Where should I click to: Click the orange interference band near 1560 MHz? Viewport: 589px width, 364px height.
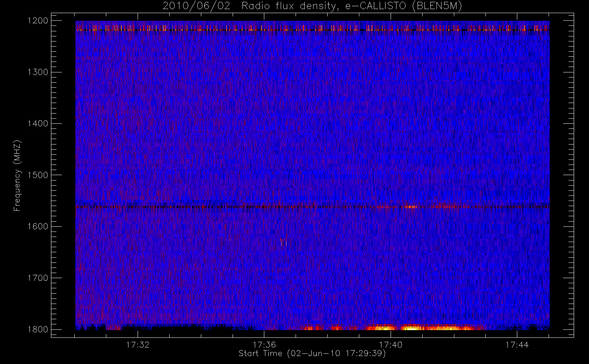312,207
